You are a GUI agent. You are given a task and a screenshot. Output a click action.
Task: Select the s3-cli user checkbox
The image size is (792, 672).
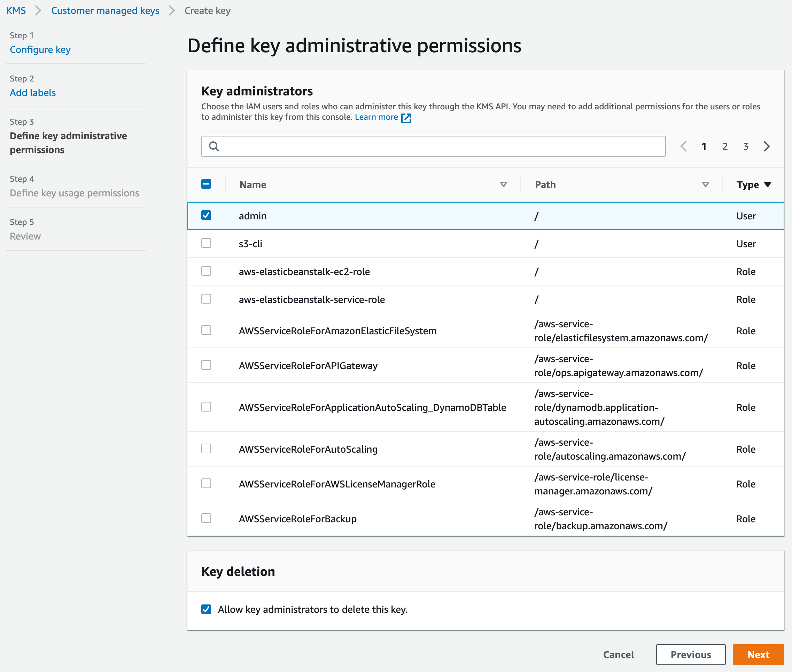tap(206, 243)
